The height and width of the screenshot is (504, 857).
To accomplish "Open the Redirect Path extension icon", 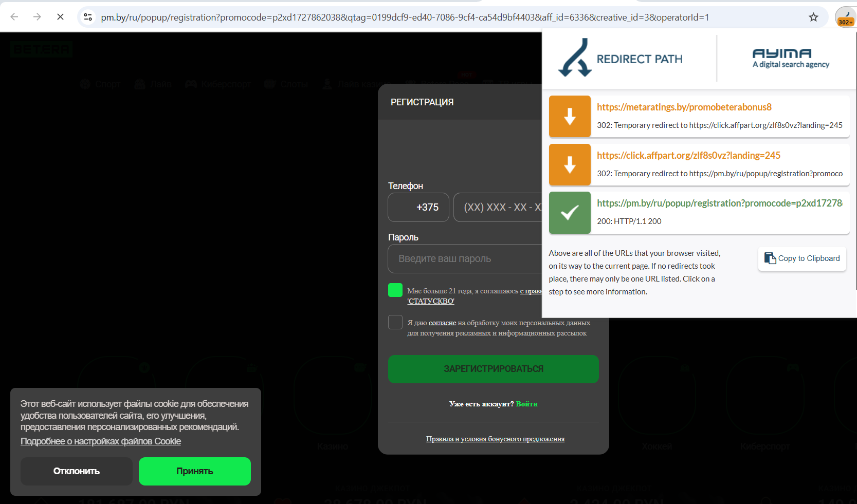I will (x=846, y=17).
